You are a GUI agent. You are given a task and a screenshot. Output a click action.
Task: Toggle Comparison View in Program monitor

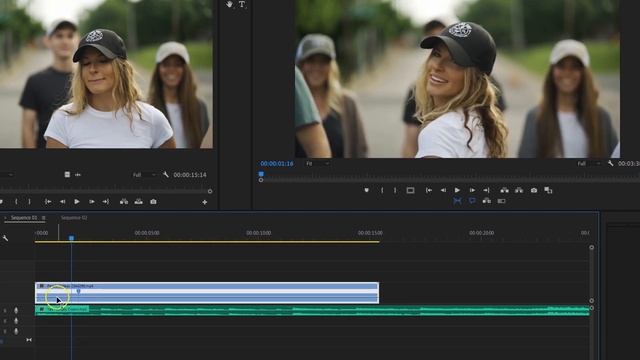tap(548, 190)
